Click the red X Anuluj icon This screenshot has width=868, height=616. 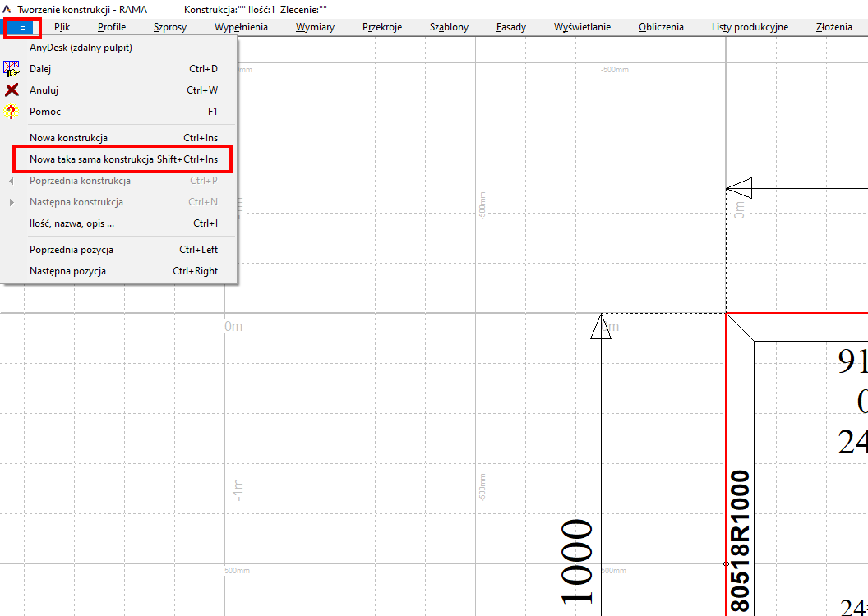pyautogui.click(x=12, y=90)
